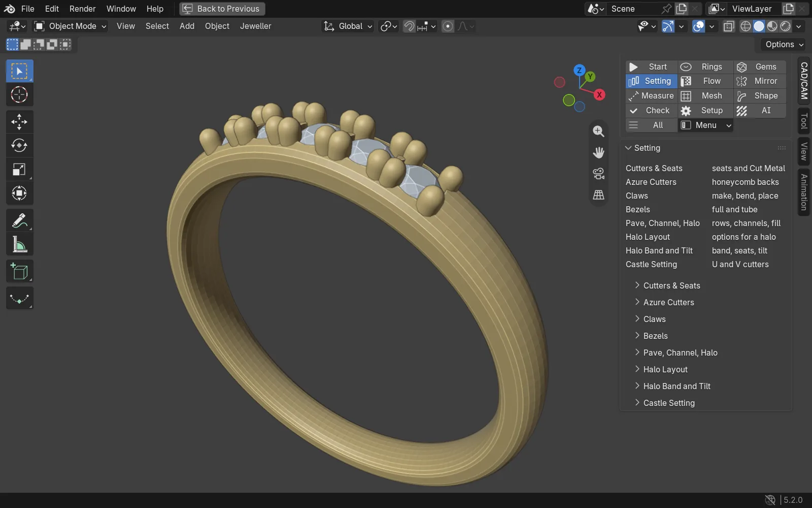Toggle show gizmo button
The width and height of the screenshot is (812, 508).
click(668, 26)
